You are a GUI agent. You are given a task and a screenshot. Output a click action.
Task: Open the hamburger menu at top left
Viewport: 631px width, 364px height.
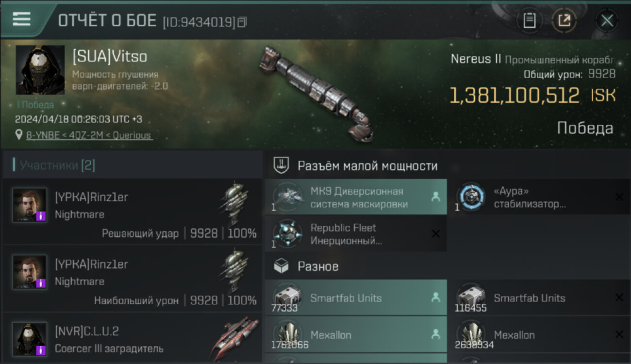point(21,19)
